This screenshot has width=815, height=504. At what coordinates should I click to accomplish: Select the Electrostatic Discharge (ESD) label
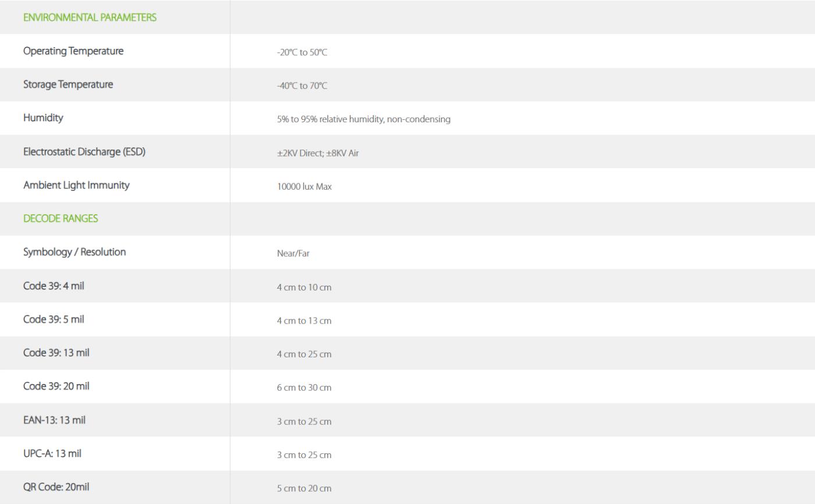[x=84, y=152]
